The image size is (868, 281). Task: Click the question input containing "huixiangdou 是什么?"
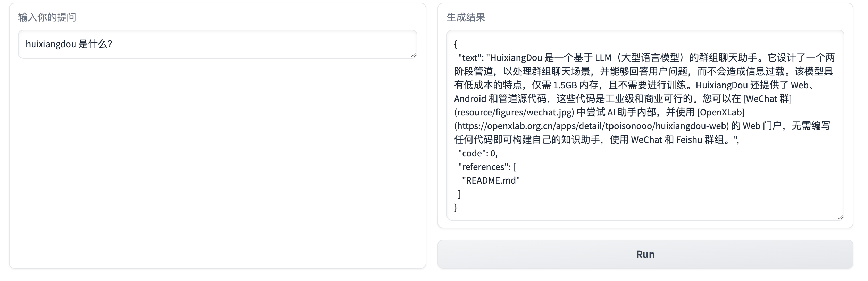pos(217,44)
